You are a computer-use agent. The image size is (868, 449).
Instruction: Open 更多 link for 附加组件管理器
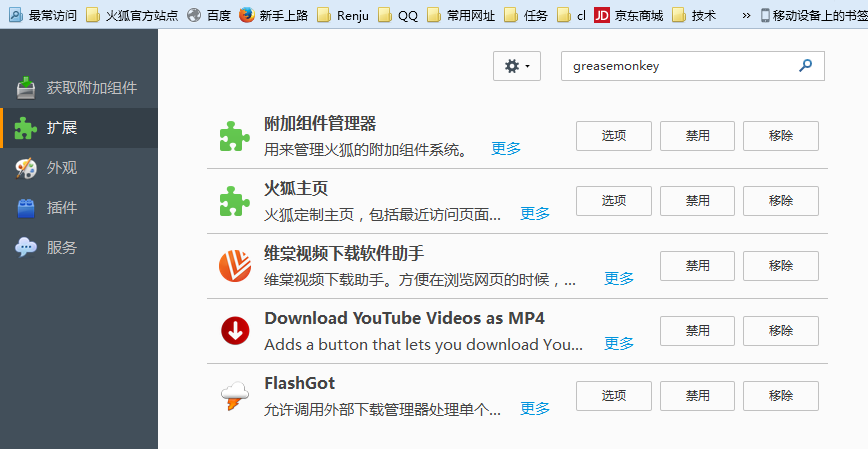pos(506,148)
